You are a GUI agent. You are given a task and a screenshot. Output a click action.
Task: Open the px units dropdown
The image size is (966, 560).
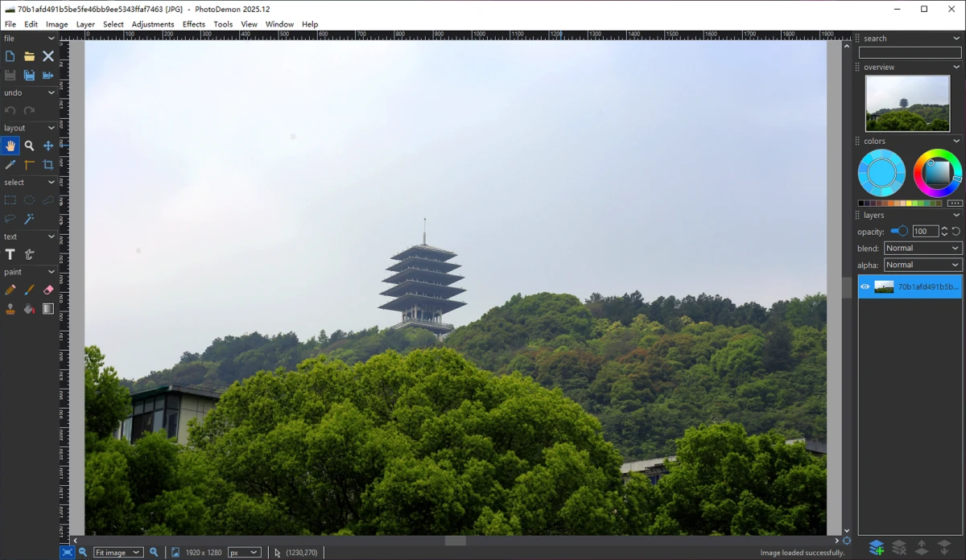coord(245,552)
